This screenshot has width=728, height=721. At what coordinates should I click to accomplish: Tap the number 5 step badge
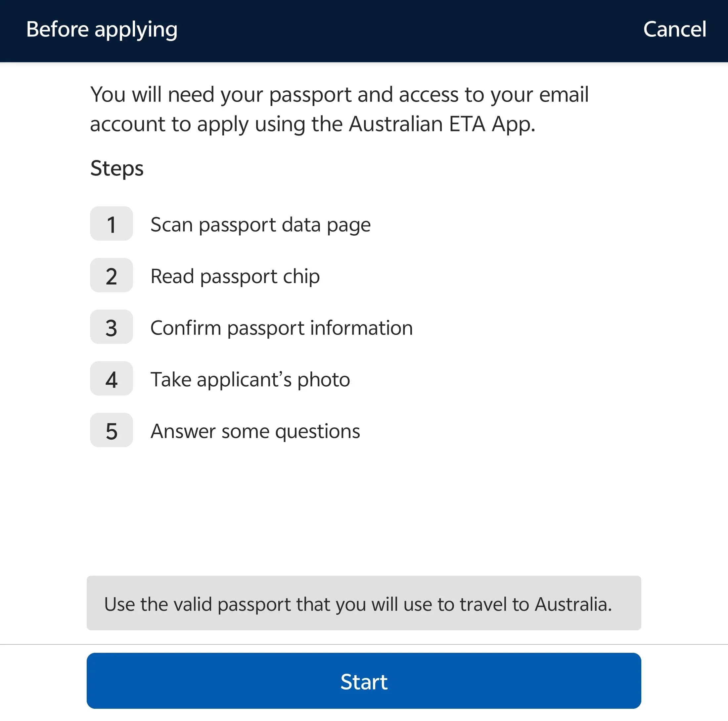(x=111, y=430)
